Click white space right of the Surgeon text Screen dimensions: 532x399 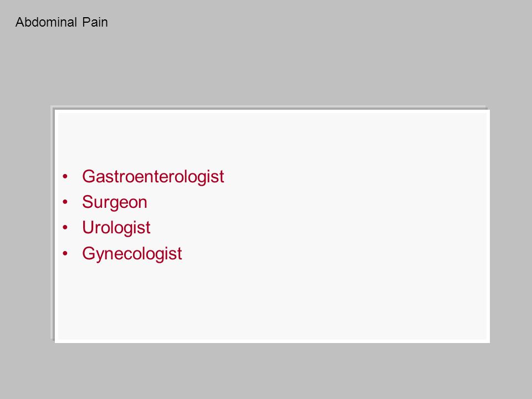[x=305, y=203]
